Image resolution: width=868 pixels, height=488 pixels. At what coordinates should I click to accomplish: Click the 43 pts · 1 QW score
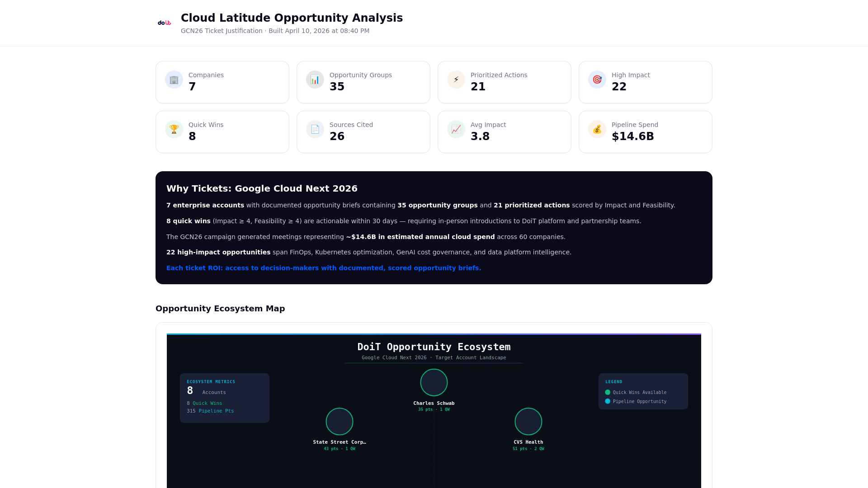(x=340, y=449)
